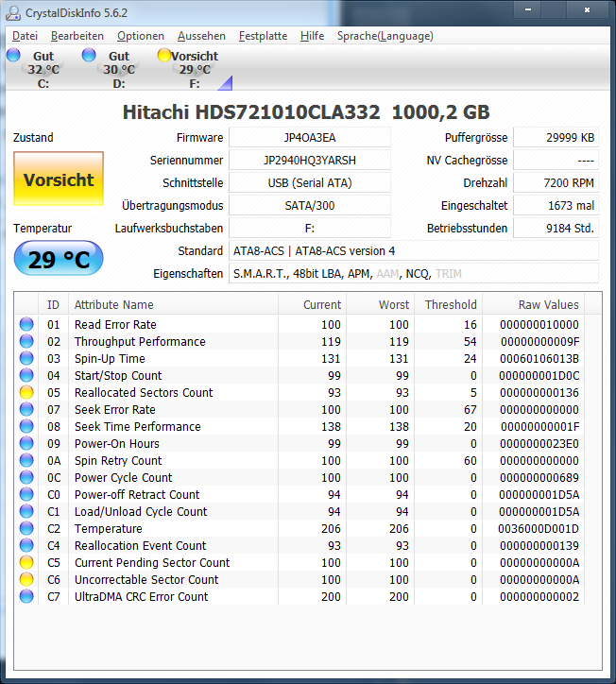Click status orb of Power Cycle Count row
This screenshot has height=684, width=616.
tap(26, 477)
